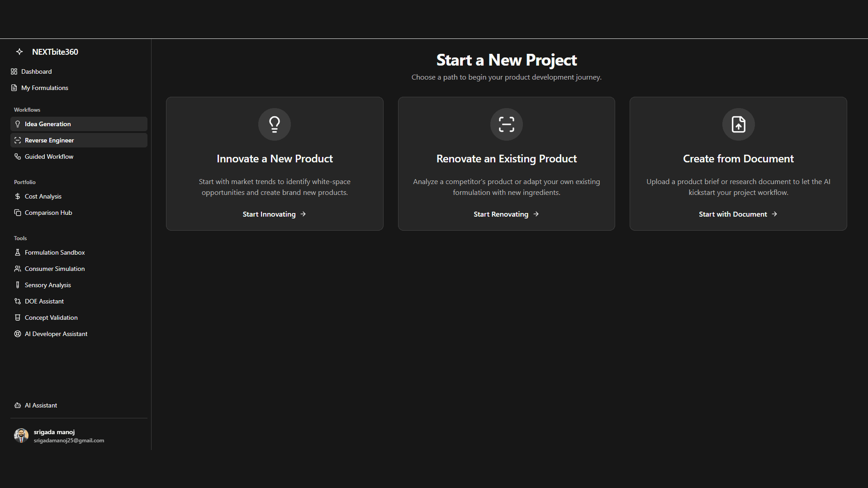Viewport: 868px width, 488px height.
Task: Click the Cost Analysis dollar icon
Action: 17,196
